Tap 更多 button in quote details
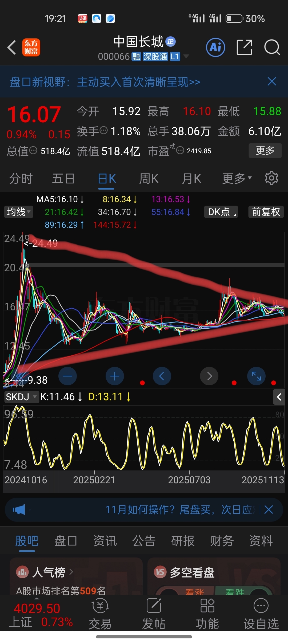 [265, 151]
